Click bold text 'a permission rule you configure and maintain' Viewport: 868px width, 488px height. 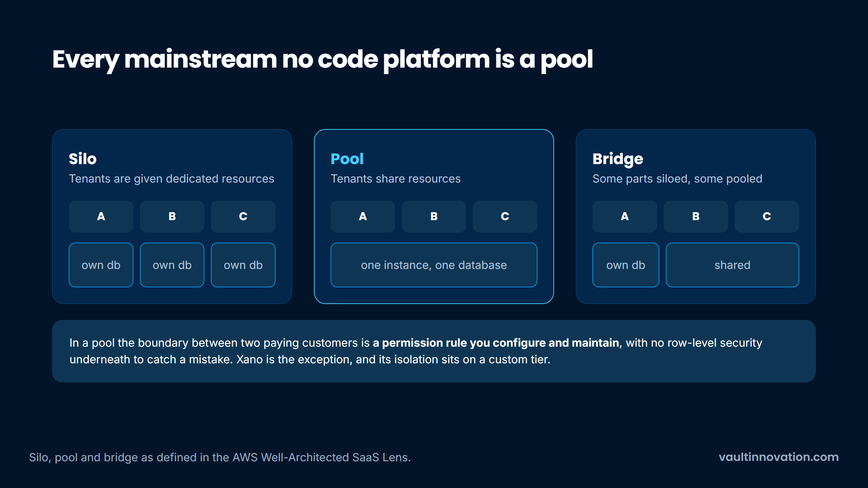click(x=496, y=343)
